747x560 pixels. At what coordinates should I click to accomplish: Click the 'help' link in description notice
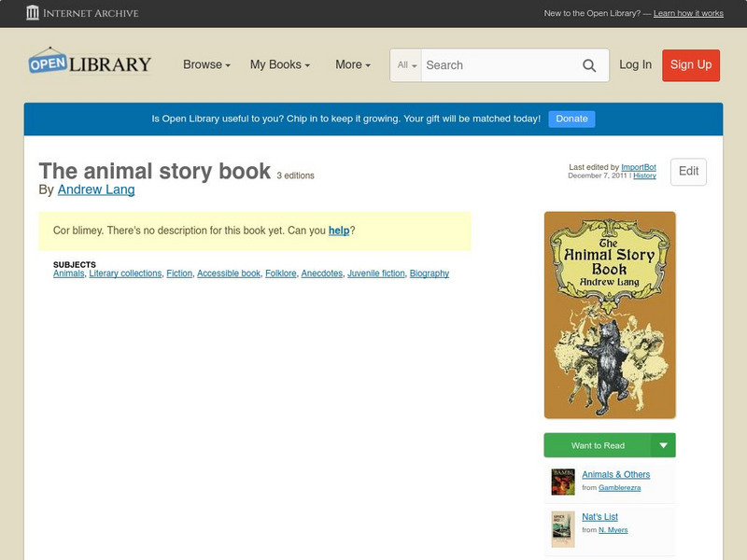(340, 230)
